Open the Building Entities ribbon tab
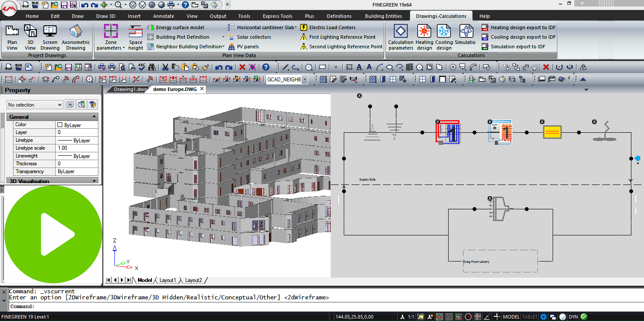644x322 pixels. click(x=383, y=16)
